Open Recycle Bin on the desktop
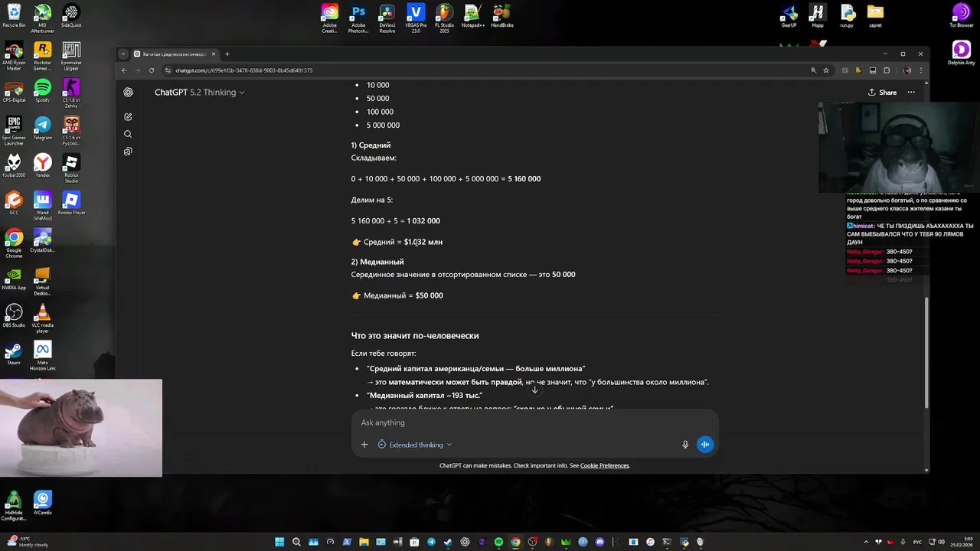The width and height of the screenshot is (980, 551). tap(14, 16)
